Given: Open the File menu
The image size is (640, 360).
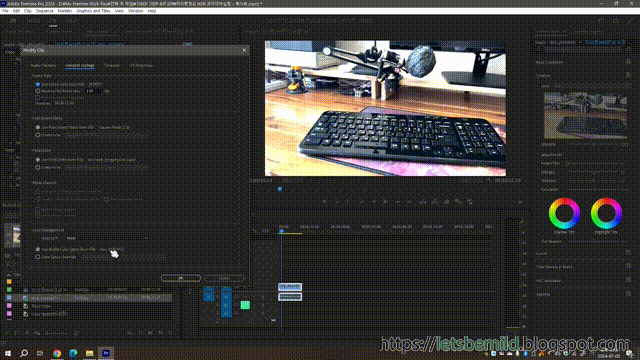Looking at the screenshot, I should tap(5, 11).
